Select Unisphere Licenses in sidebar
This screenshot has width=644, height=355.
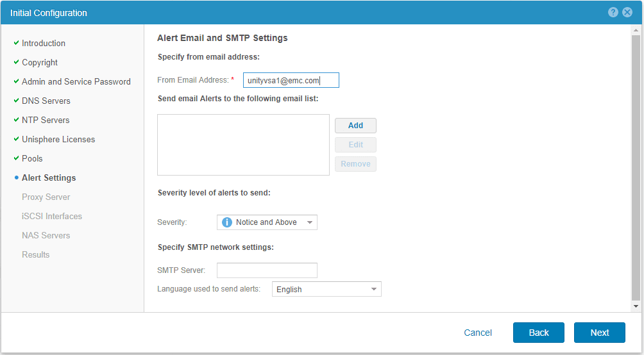(58, 139)
